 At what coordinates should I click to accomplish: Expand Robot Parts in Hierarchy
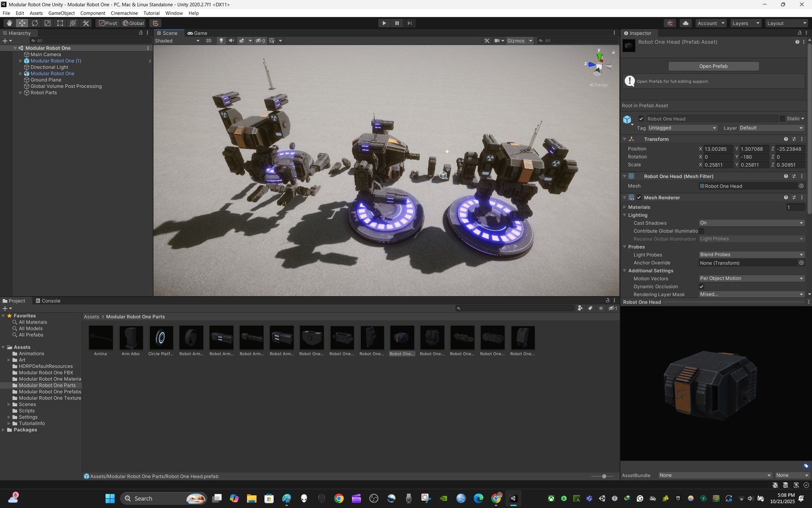20,93
